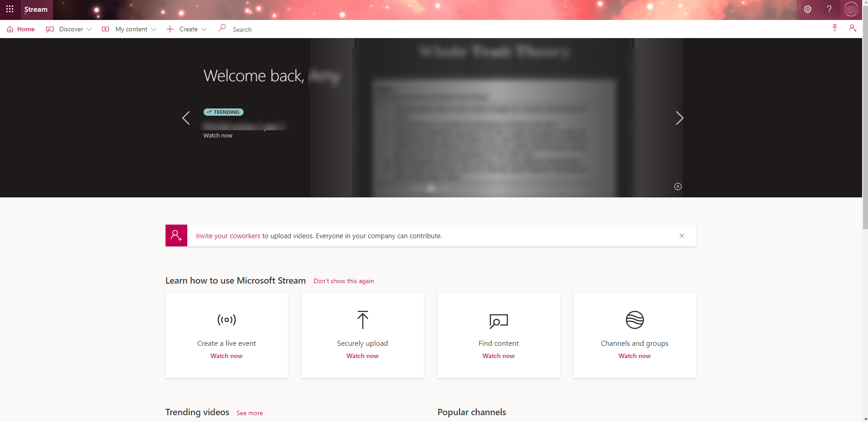Click the Find content icon
The image size is (868, 422).
click(499, 321)
